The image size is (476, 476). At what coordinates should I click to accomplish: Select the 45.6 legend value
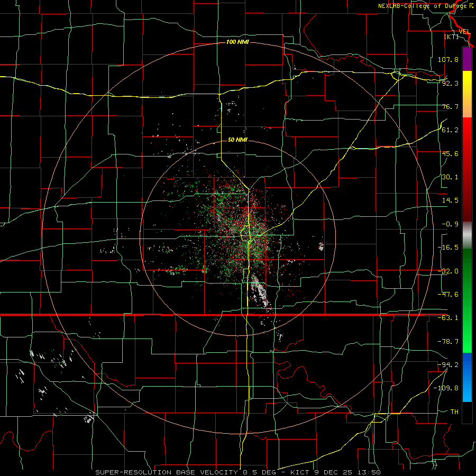tap(450, 153)
